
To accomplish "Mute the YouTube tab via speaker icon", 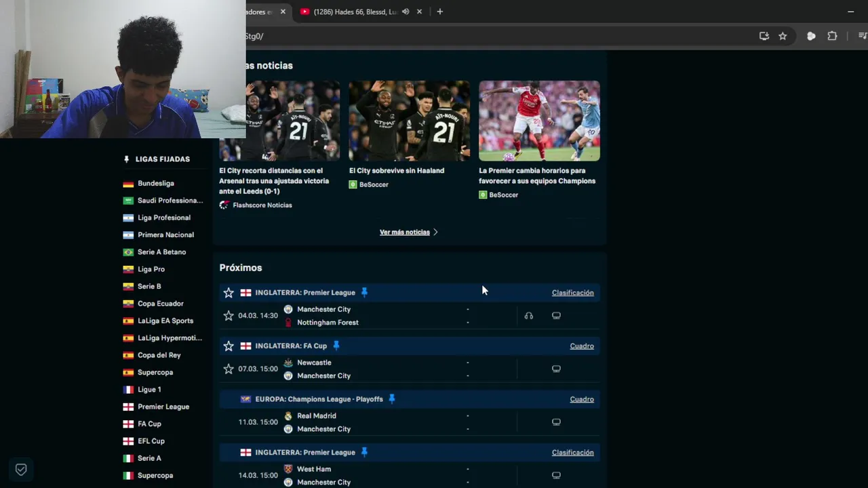I will click(x=406, y=12).
